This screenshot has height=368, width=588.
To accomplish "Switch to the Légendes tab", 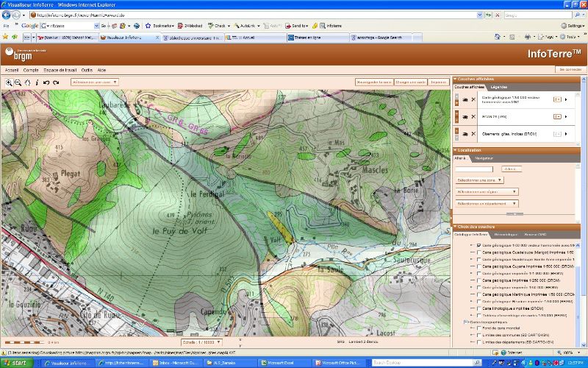I will click(498, 87).
